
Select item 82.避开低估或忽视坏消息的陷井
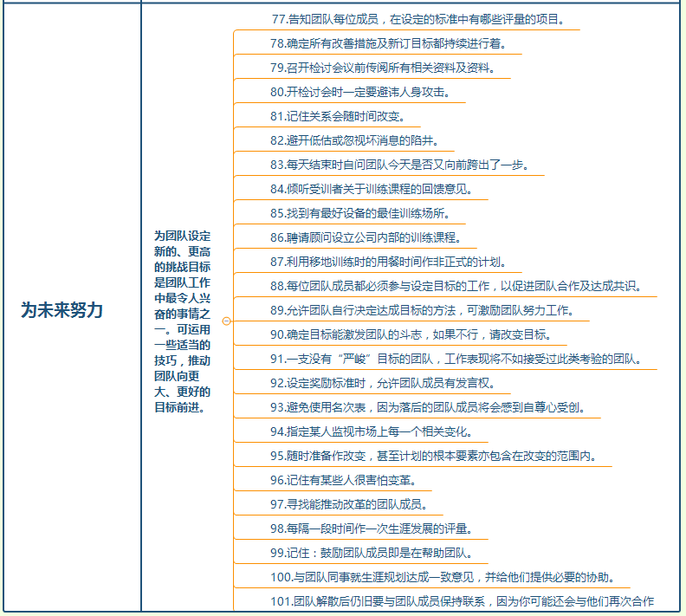[355, 140]
